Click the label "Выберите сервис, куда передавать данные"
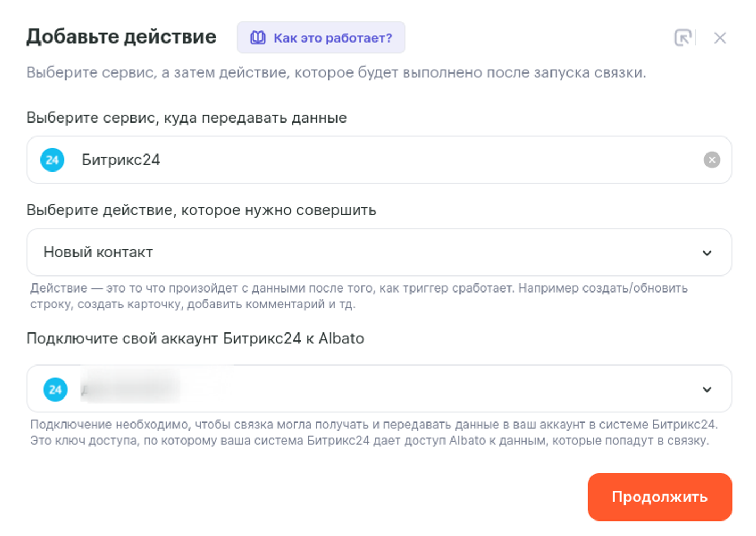756x536 pixels. [186, 118]
